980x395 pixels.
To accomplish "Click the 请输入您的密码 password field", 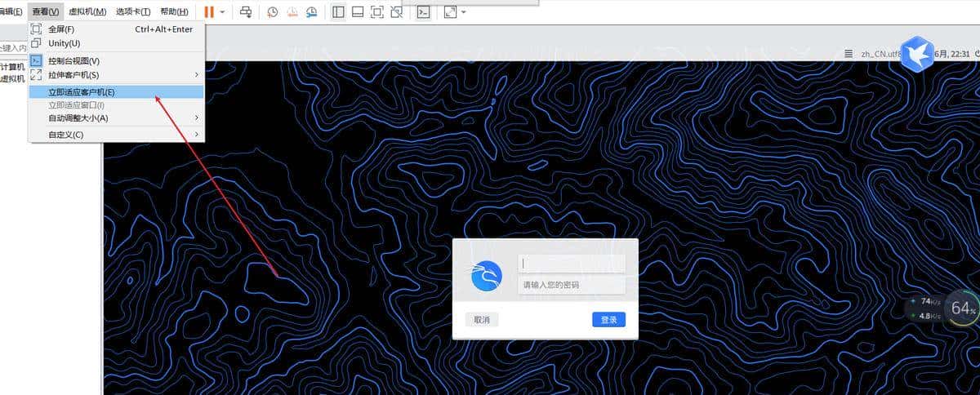I will [x=572, y=285].
